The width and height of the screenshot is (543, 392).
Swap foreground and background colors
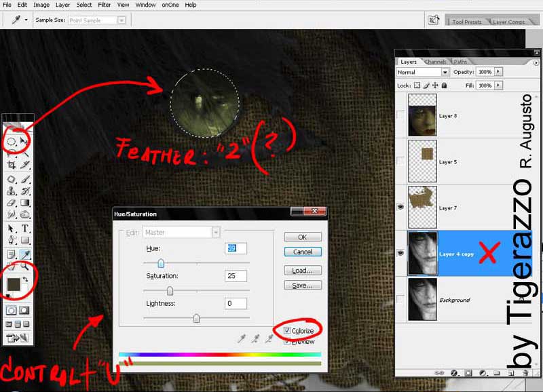pos(25,279)
